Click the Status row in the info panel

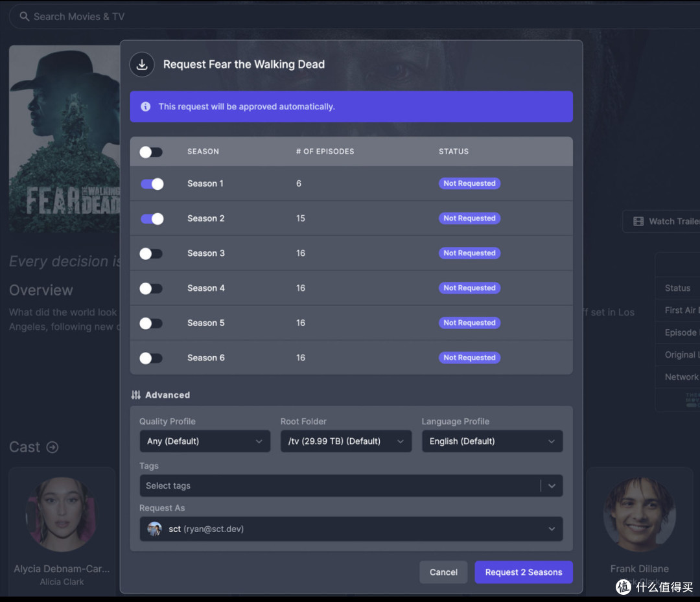click(x=678, y=288)
